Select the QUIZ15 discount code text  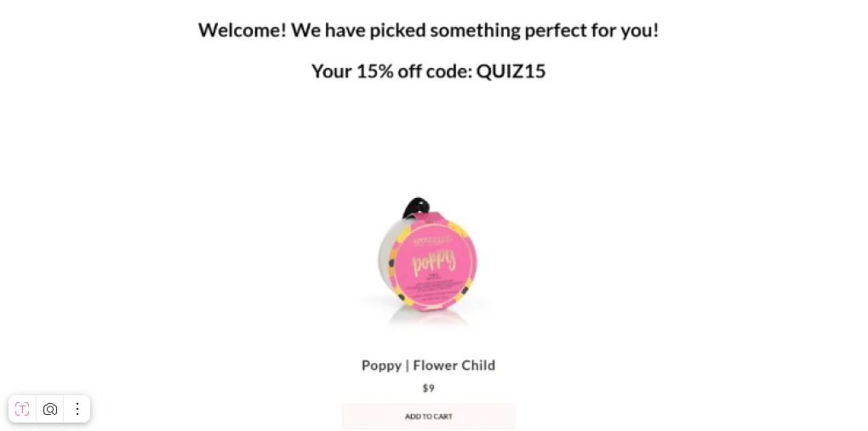[x=511, y=71]
